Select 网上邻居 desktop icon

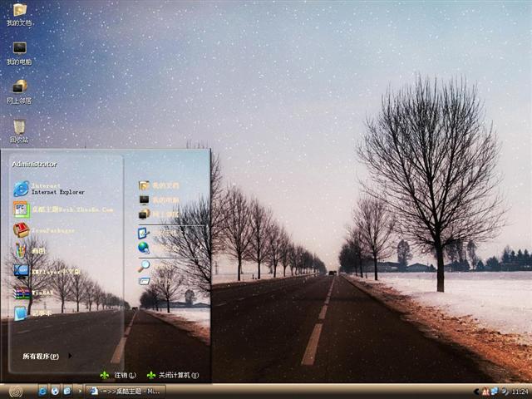click(19, 88)
